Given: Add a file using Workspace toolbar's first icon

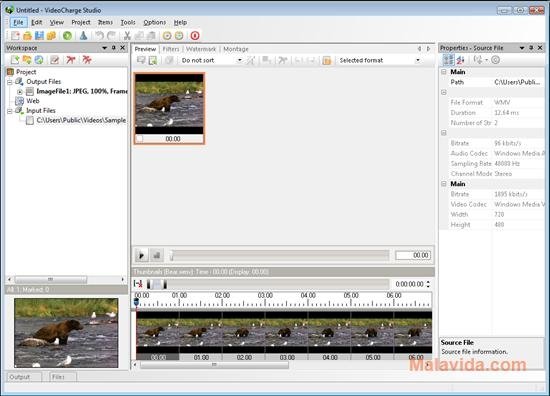Looking at the screenshot, I should 15,60.
